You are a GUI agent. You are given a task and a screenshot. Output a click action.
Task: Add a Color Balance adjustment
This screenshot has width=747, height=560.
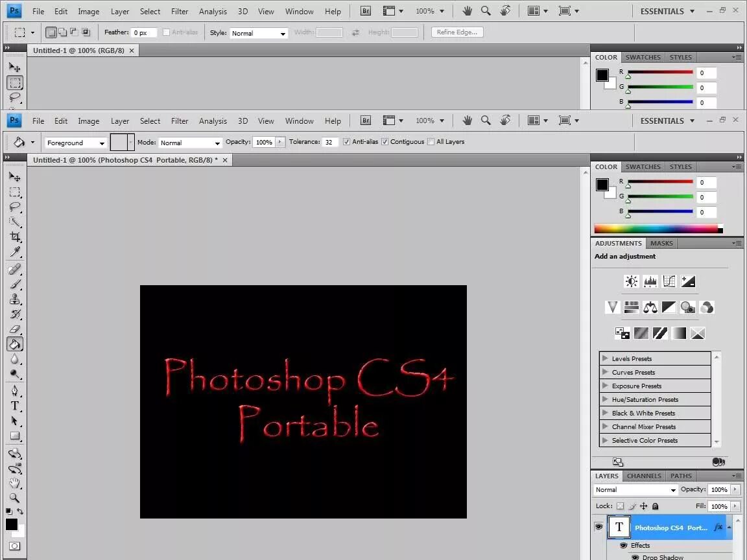[650, 307]
